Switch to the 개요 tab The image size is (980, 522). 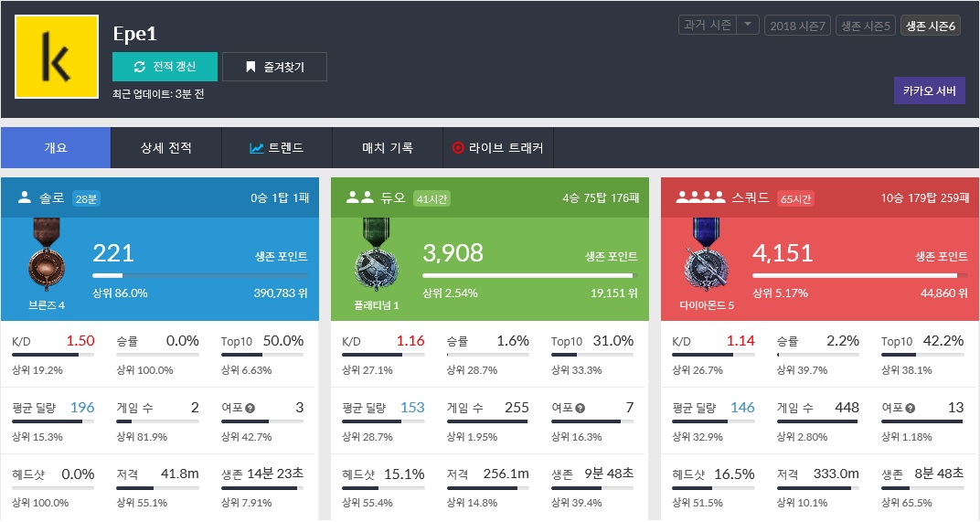click(x=56, y=147)
